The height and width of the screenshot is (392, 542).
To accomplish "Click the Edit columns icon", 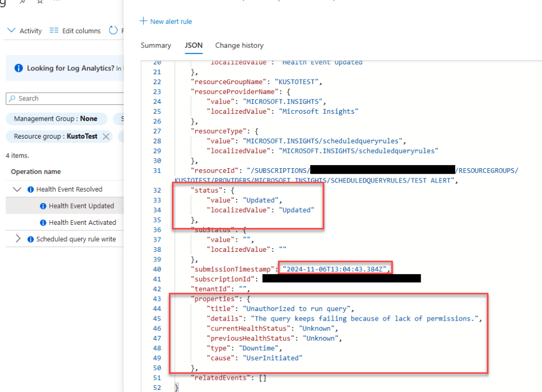I will [x=53, y=31].
